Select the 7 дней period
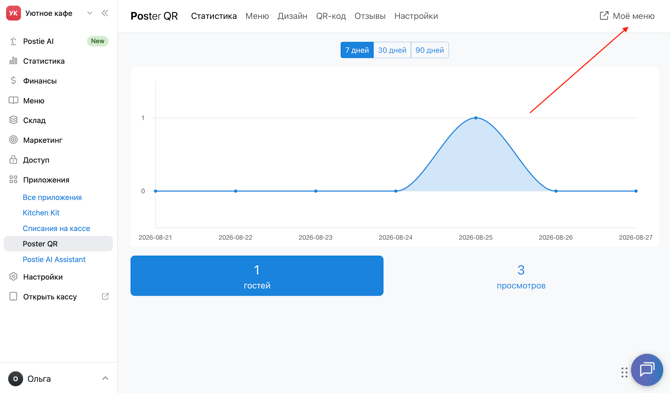Viewport: 670px width, 393px height. click(357, 50)
